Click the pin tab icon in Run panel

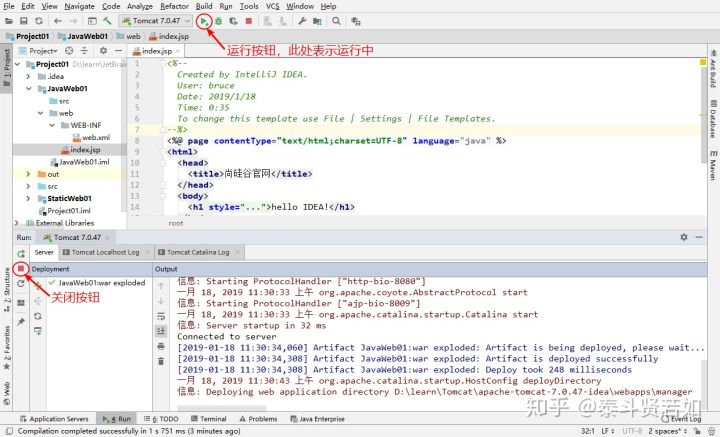20,321
